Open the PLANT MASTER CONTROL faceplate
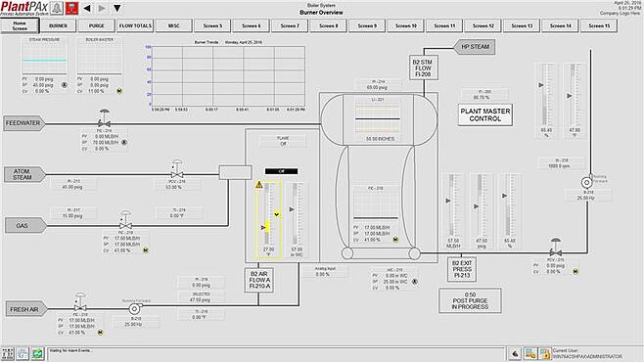Viewport: 644px width, 362px height. tap(485, 114)
